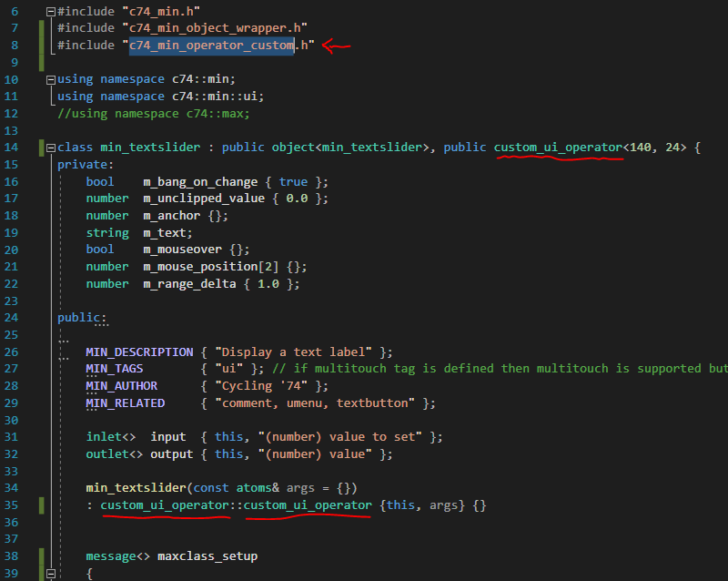Click the multitouch comment on line 27
728x581 pixels.
[x=500, y=369]
